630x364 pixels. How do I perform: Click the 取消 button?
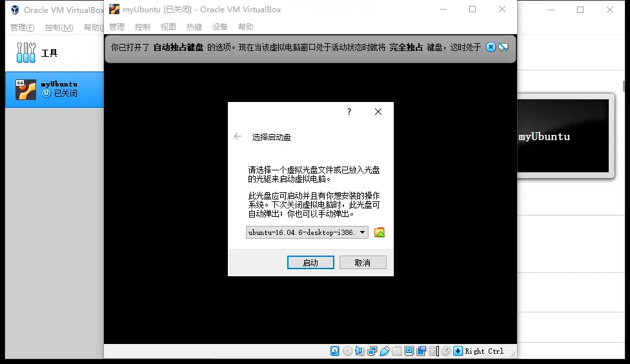[363, 263]
